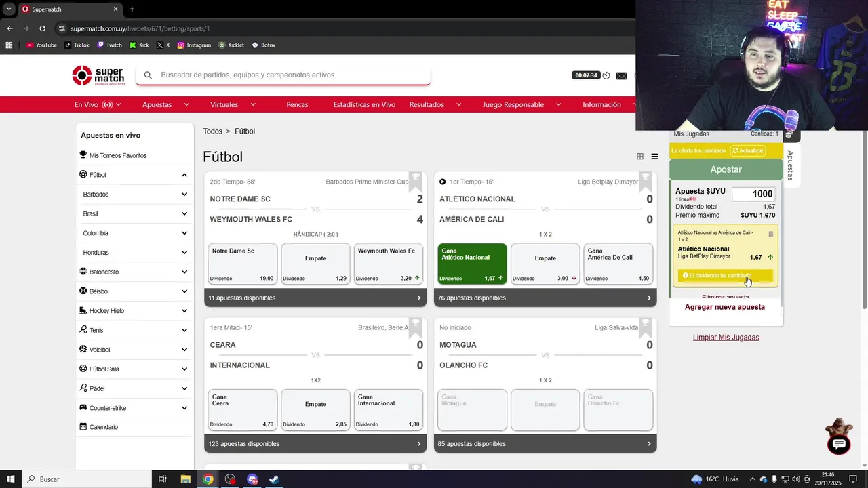Open the Resultados menu

coord(435,105)
